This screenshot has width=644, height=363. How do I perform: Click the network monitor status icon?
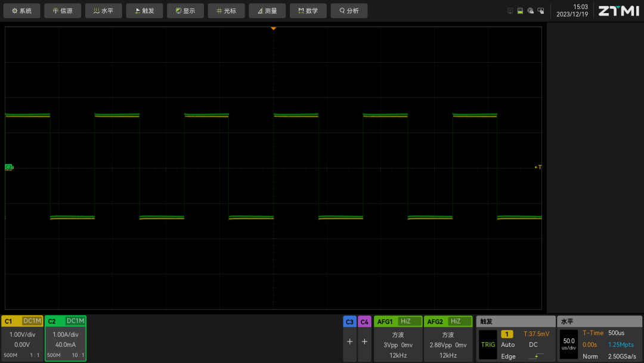click(x=510, y=11)
